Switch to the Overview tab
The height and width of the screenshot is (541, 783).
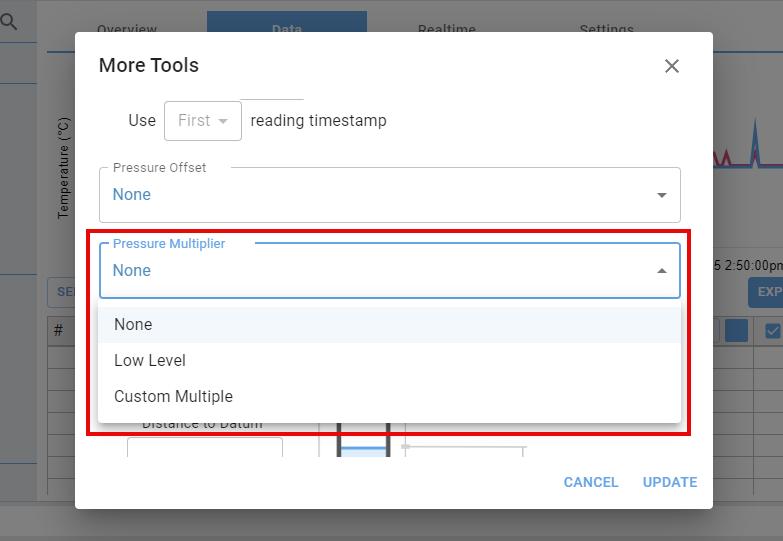tap(127, 30)
